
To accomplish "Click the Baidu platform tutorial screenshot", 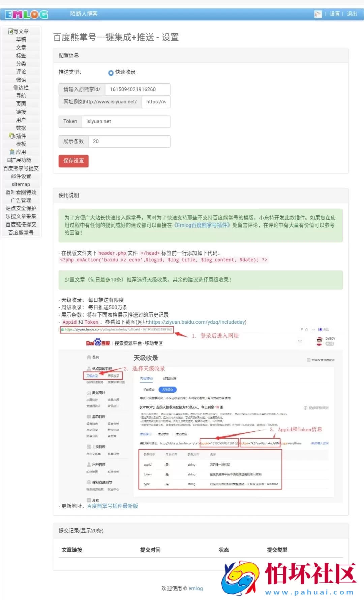I will [201, 415].
